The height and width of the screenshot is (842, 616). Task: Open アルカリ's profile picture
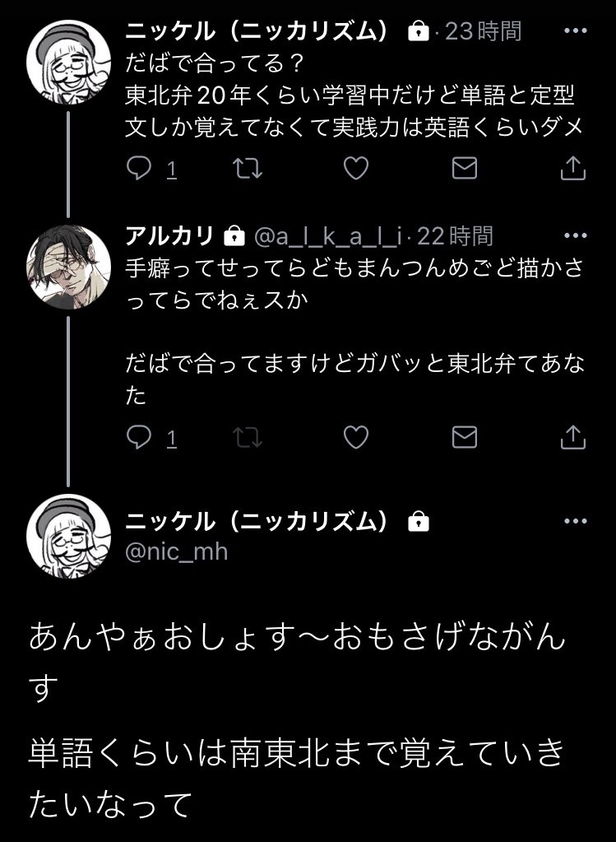(68, 265)
